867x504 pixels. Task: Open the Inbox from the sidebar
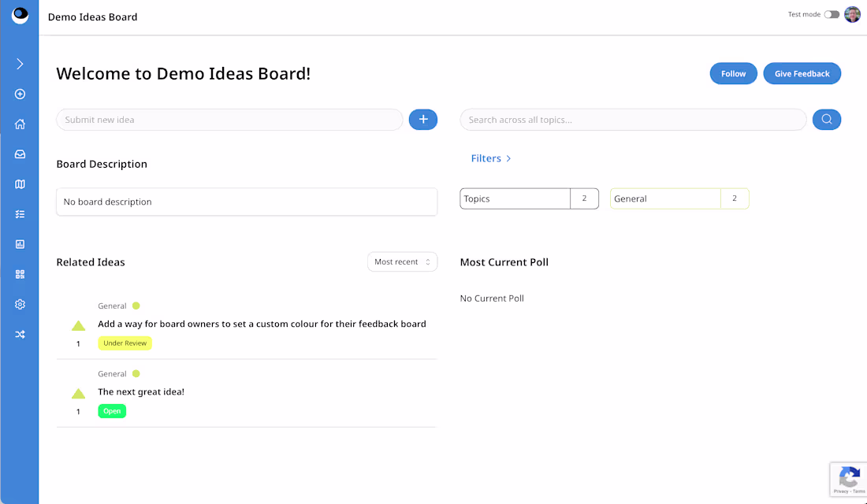point(20,154)
